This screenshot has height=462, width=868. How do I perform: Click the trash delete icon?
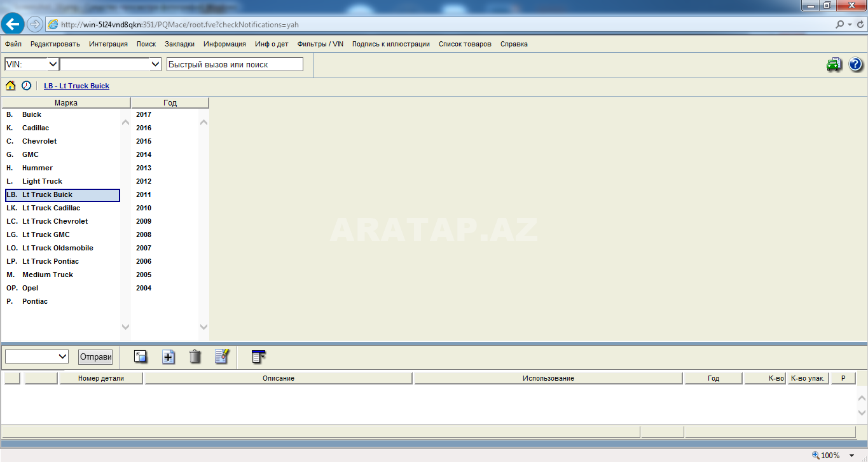pos(195,357)
